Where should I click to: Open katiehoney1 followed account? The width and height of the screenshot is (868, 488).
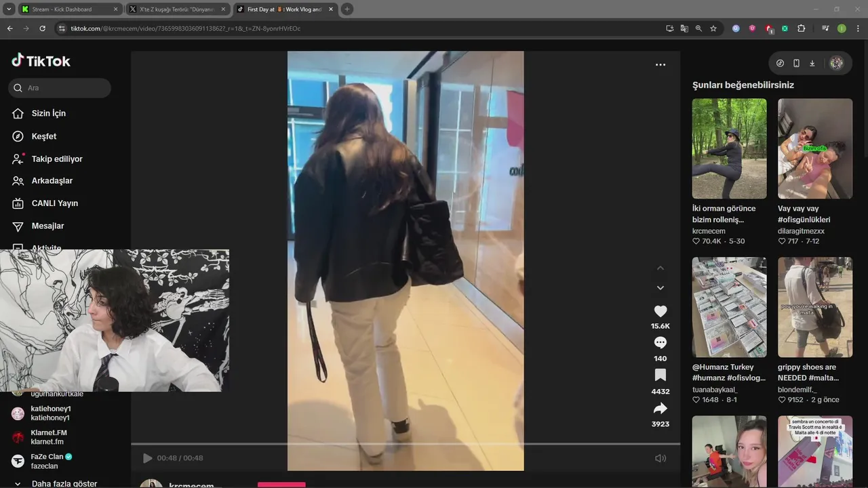tap(51, 413)
